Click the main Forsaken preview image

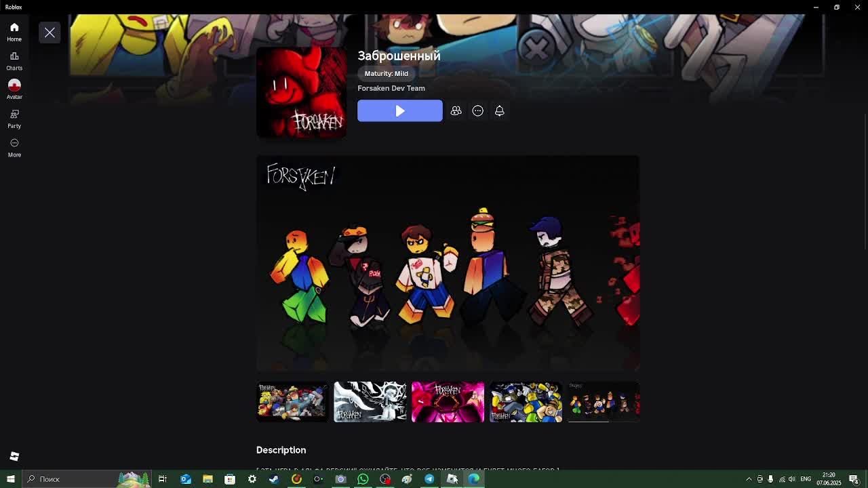tap(448, 263)
